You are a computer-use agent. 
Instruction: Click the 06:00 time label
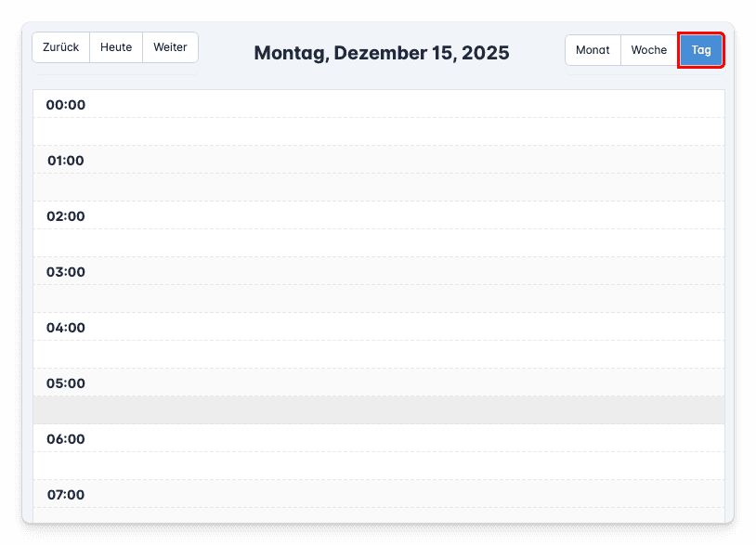point(66,439)
